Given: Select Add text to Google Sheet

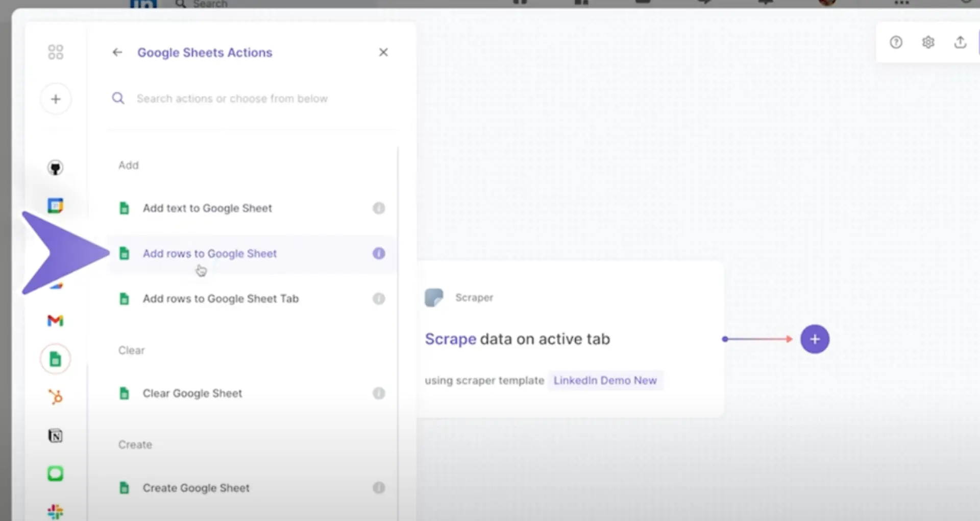Looking at the screenshot, I should 252,208.
